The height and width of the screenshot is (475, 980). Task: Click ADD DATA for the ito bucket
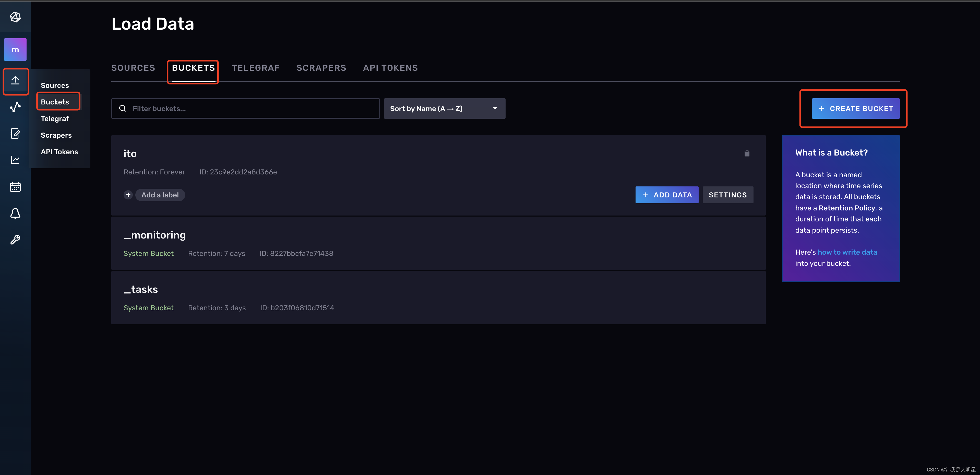click(x=666, y=195)
